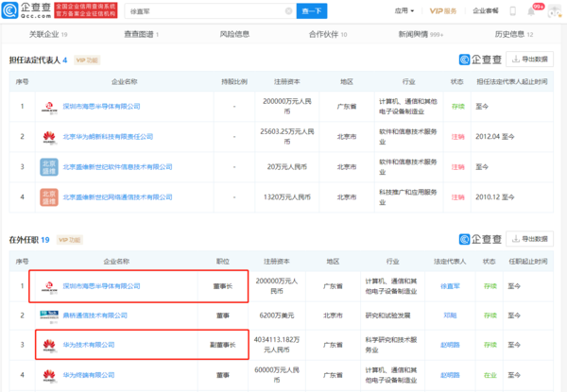Click the 60000万元人民币 capital cell

[277, 375]
